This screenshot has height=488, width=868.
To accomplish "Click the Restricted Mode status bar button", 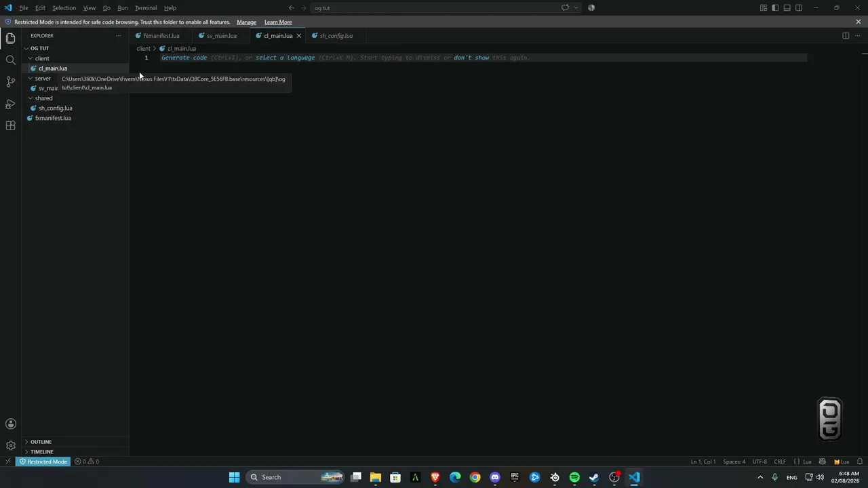I will click(x=43, y=462).
